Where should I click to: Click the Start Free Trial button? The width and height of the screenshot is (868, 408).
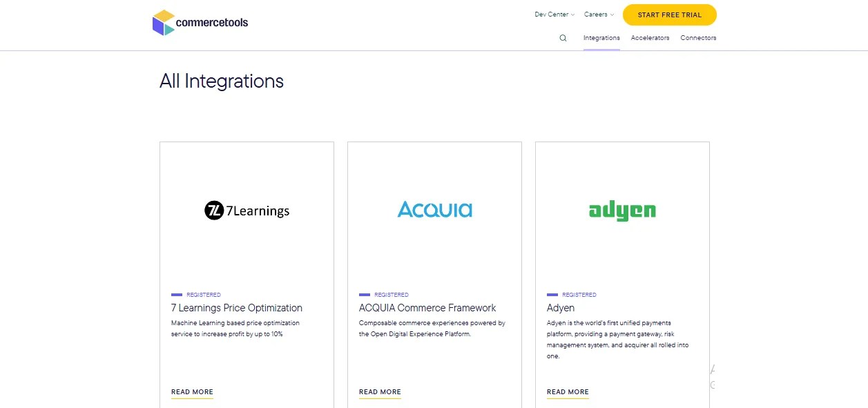click(669, 14)
